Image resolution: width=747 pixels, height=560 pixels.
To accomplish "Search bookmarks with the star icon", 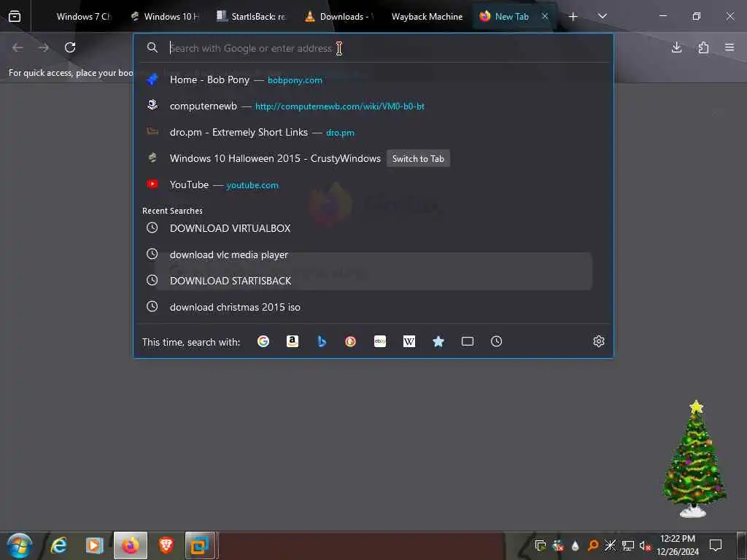I will point(438,341).
